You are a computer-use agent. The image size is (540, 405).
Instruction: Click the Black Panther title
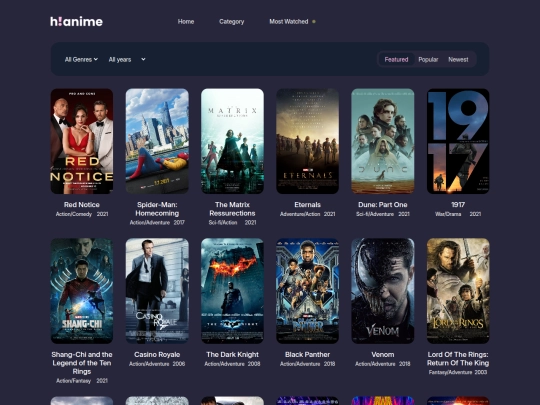pyautogui.click(x=308, y=354)
